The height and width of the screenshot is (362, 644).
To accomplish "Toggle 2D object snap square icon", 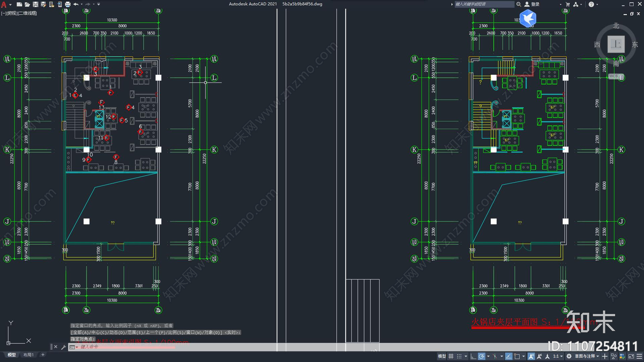I will point(517,356).
